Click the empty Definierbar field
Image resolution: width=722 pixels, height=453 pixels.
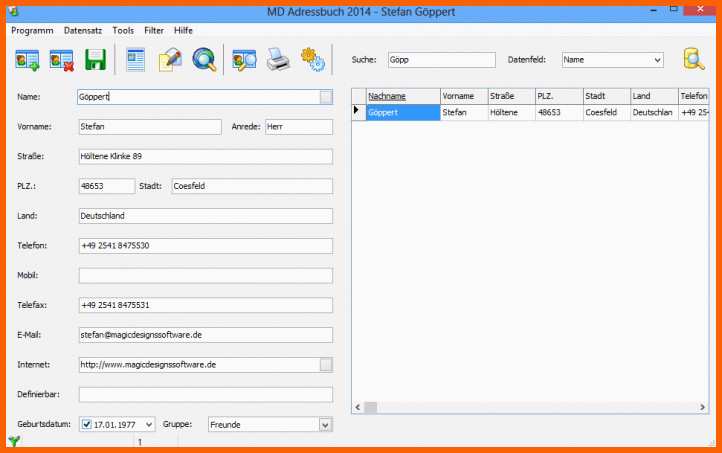(205, 395)
